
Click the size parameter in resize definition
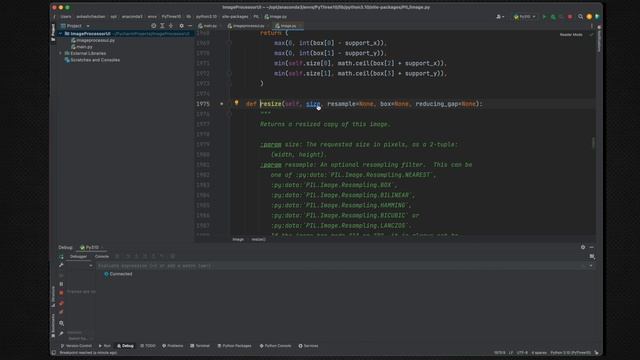pos(313,104)
